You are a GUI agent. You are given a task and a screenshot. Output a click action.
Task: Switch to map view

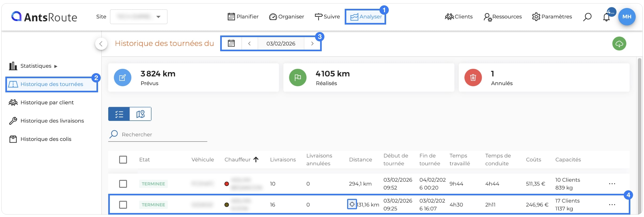pos(140,114)
